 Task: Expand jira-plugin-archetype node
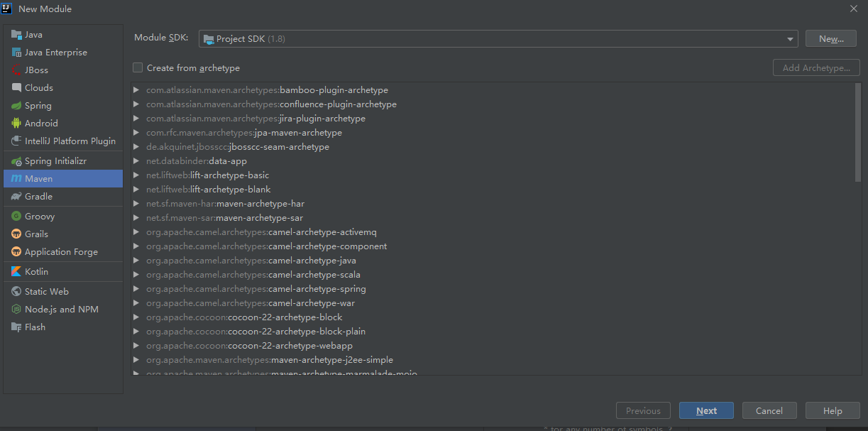(136, 119)
